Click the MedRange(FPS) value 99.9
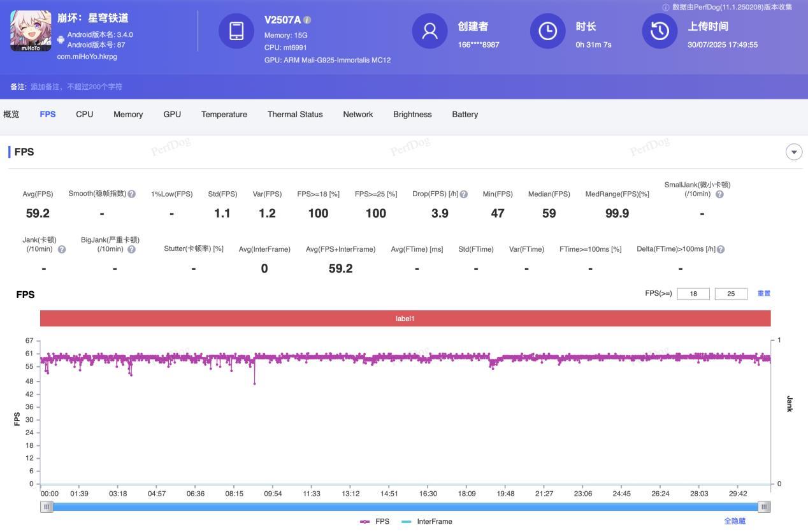 pyautogui.click(x=617, y=213)
